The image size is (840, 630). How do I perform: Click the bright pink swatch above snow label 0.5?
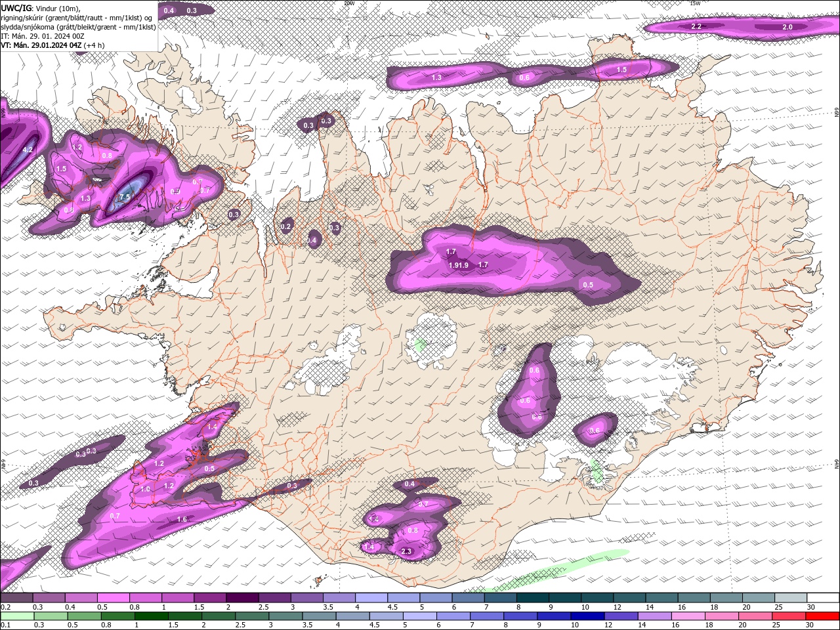click(x=113, y=598)
